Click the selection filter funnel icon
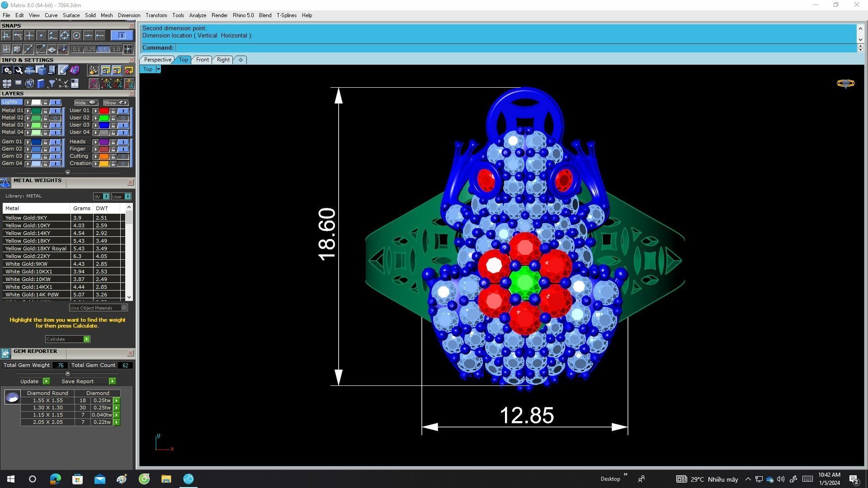The height and width of the screenshot is (488, 868). [52, 83]
